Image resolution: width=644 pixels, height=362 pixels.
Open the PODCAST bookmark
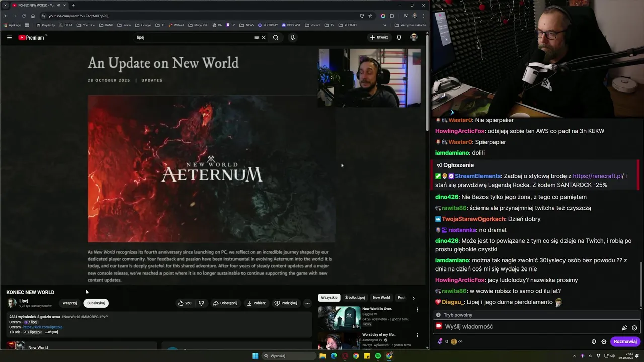coord(291,25)
